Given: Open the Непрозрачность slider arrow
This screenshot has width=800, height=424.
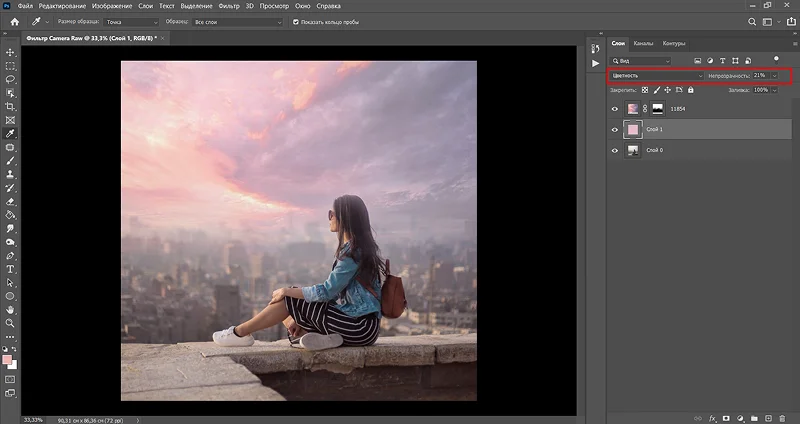Looking at the screenshot, I should [774, 76].
